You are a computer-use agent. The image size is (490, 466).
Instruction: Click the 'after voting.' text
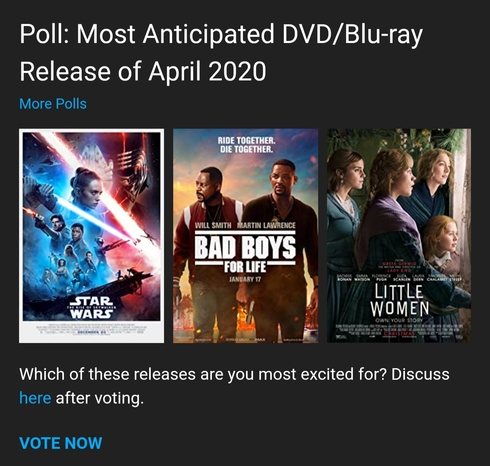tap(100, 398)
